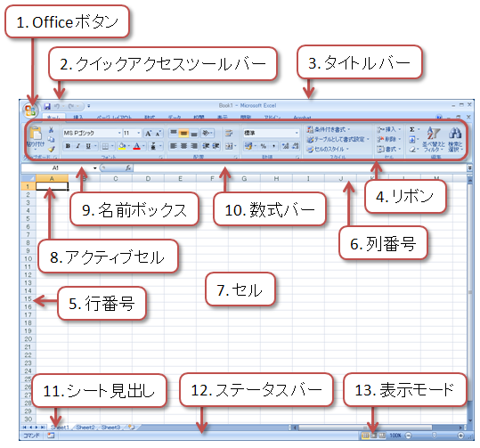Open テーブルとして書式設定 dropdown
Screen dimensions: 480x448
coord(338,139)
